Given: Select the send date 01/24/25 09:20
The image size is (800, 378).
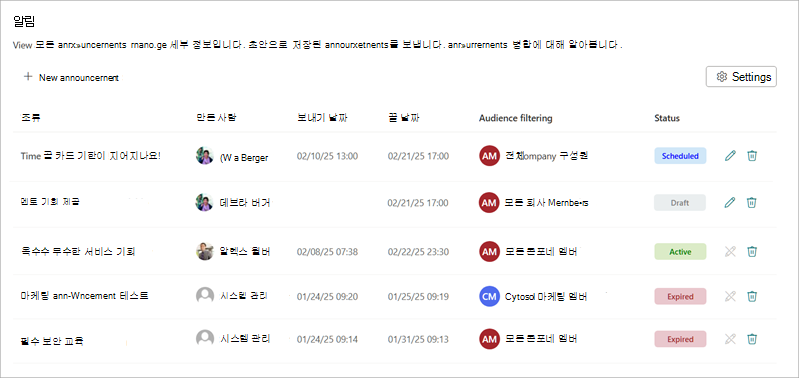Looking at the screenshot, I should pos(327,296).
